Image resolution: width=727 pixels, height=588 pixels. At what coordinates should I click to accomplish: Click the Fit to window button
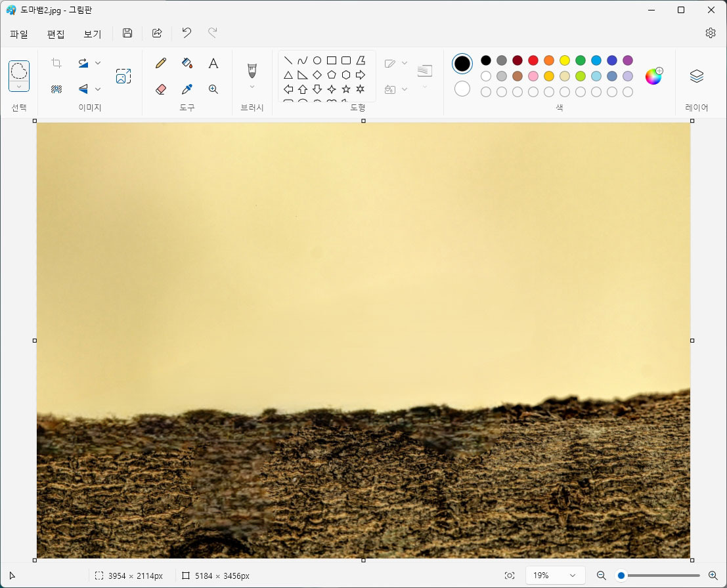[510, 576]
